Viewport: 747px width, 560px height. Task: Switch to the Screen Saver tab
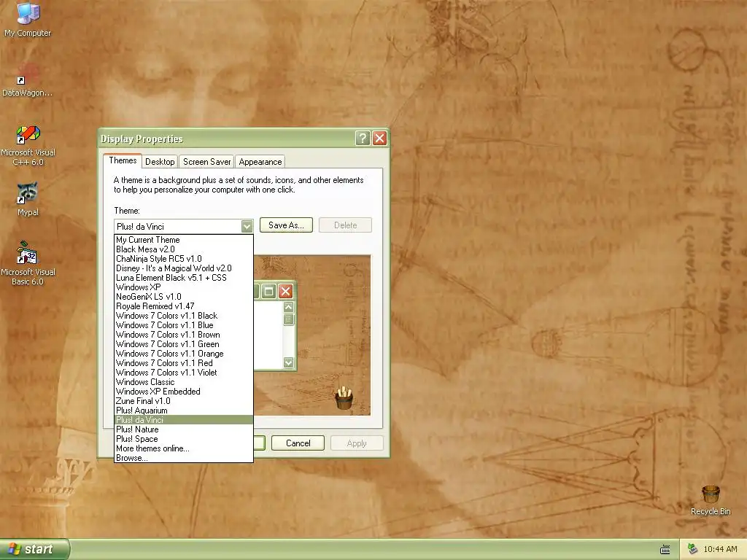[x=206, y=162]
